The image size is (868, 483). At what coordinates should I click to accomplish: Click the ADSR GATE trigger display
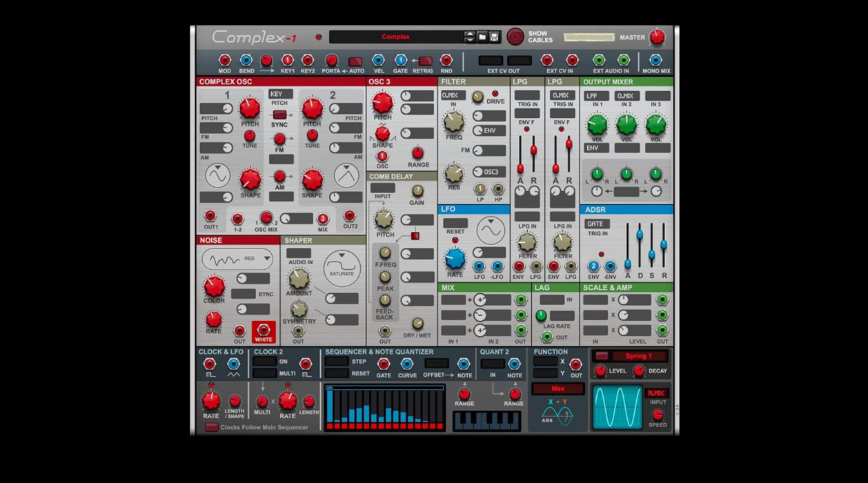[x=596, y=224]
